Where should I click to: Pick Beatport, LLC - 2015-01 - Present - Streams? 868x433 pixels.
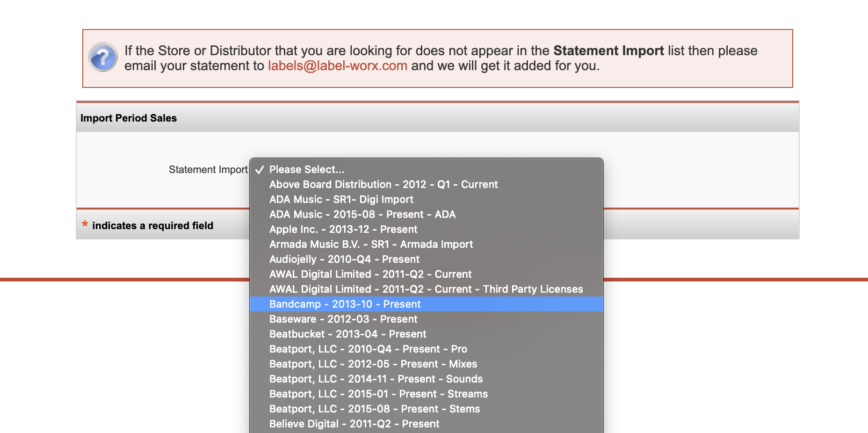click(x=427, y=394)
